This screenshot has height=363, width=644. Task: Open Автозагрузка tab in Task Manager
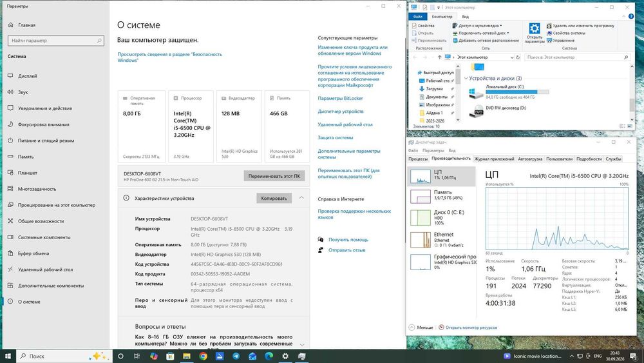pos(530,159)
